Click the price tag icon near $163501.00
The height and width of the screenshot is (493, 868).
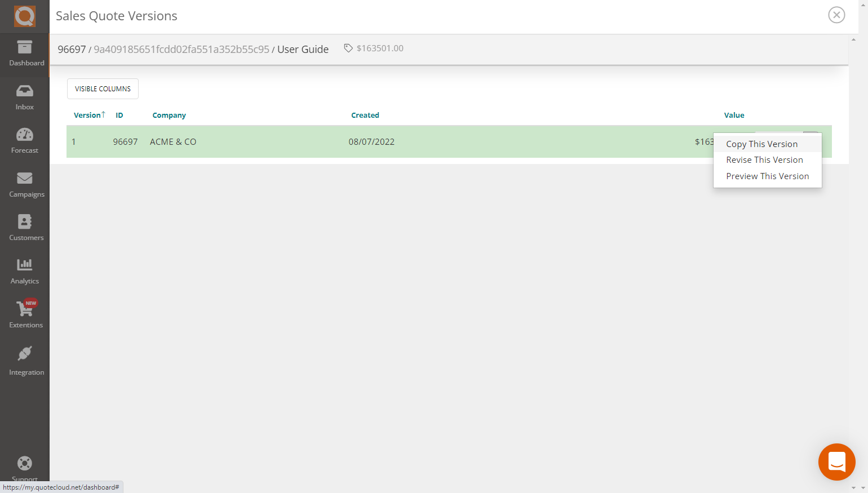click(348, 48)
